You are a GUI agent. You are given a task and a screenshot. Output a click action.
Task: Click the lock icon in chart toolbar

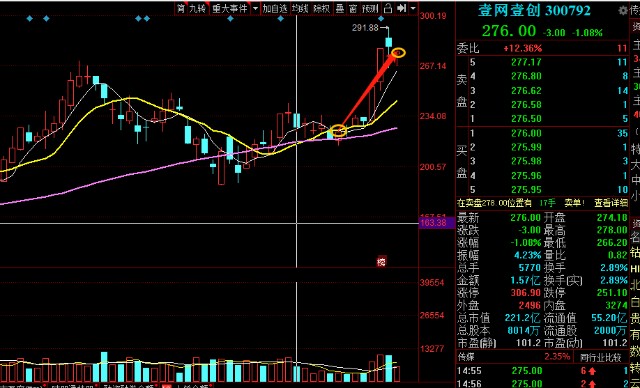[388, 8]
